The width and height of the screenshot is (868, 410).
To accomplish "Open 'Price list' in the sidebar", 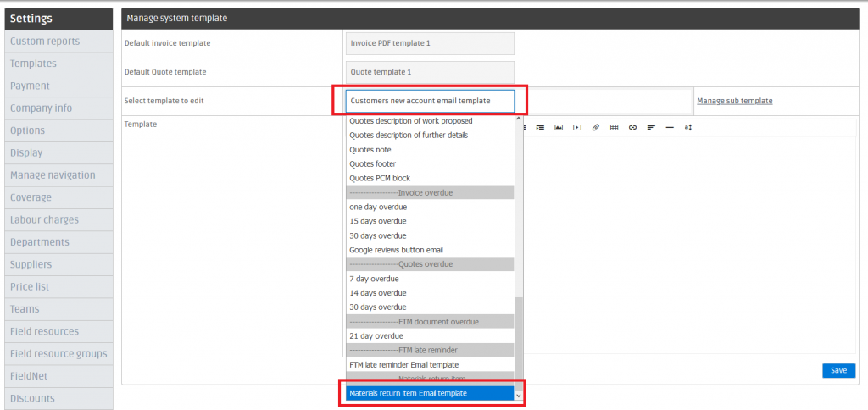I will click(58, 286).
